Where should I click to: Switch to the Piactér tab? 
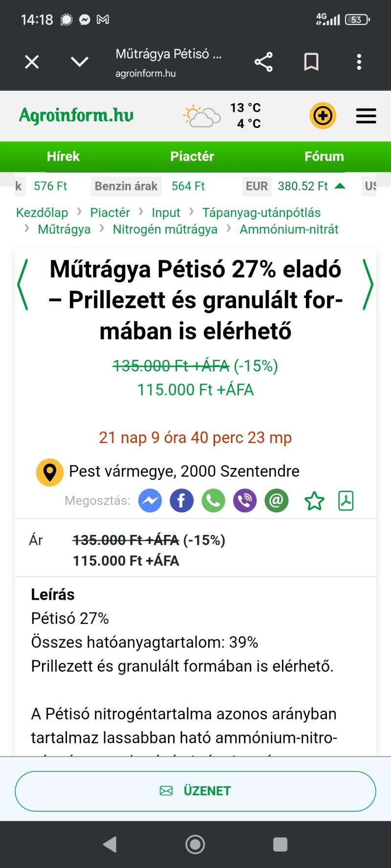(192, 156)
